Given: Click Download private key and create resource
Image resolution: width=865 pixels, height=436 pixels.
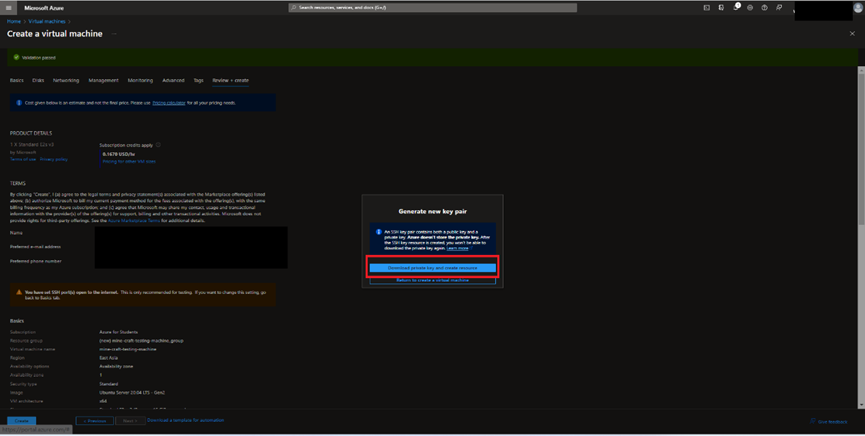Looking at the screenshot, I should tap(432, 268).
